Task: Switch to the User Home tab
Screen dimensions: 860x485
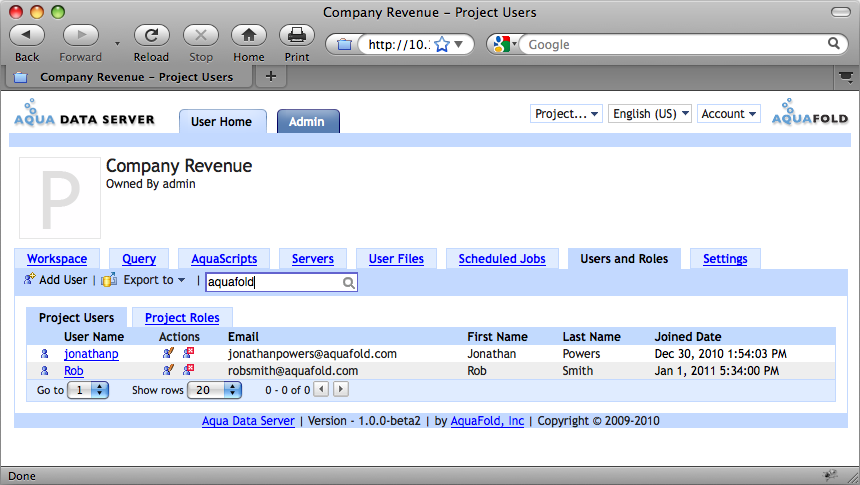Action: [222, 121]
